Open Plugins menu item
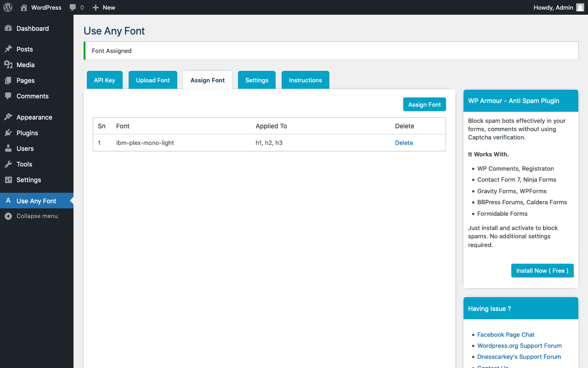This screenshot has width=588, height=368. click(37, 133)
